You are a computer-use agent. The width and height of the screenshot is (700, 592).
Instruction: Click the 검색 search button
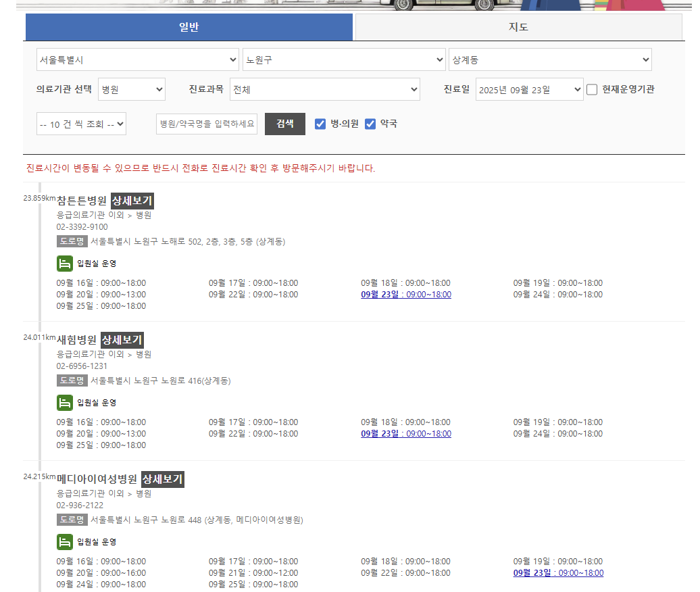click(x=284, y=124)
